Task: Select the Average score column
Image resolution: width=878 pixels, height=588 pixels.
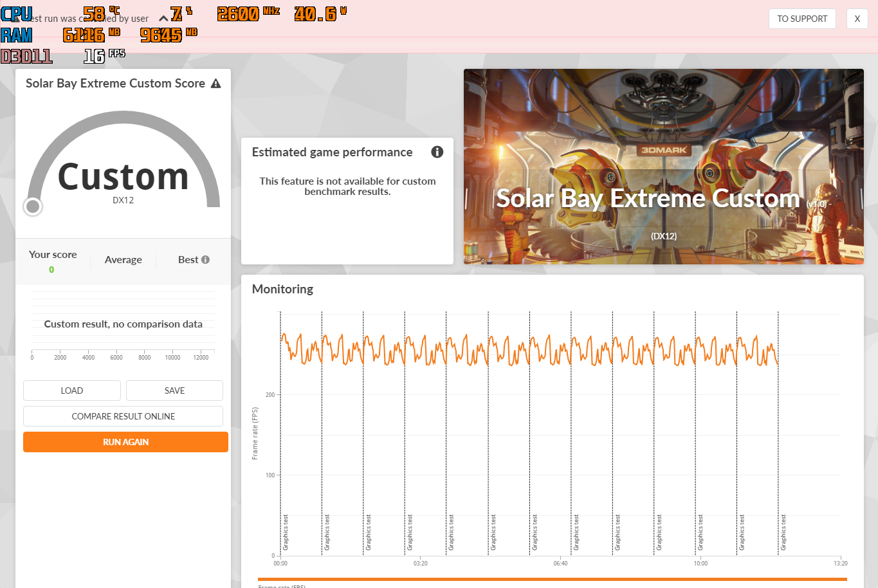Action: coord(123,260)
